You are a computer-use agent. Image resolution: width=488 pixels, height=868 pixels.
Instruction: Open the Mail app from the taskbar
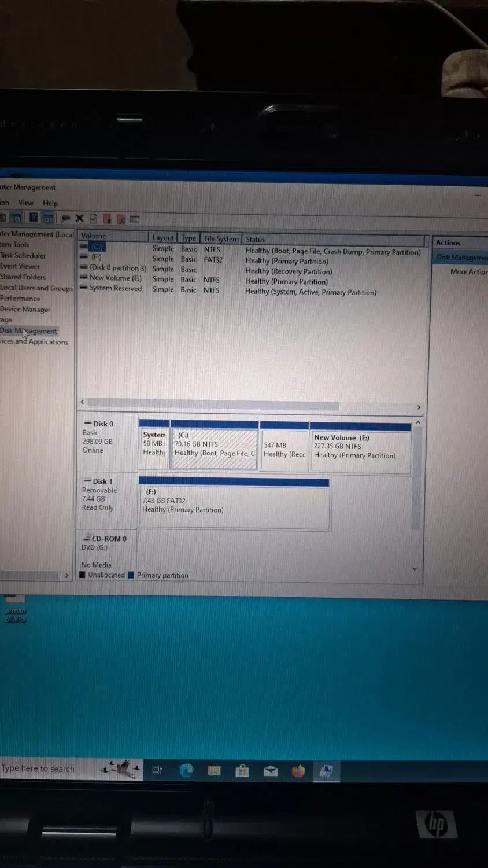point(270,771)
